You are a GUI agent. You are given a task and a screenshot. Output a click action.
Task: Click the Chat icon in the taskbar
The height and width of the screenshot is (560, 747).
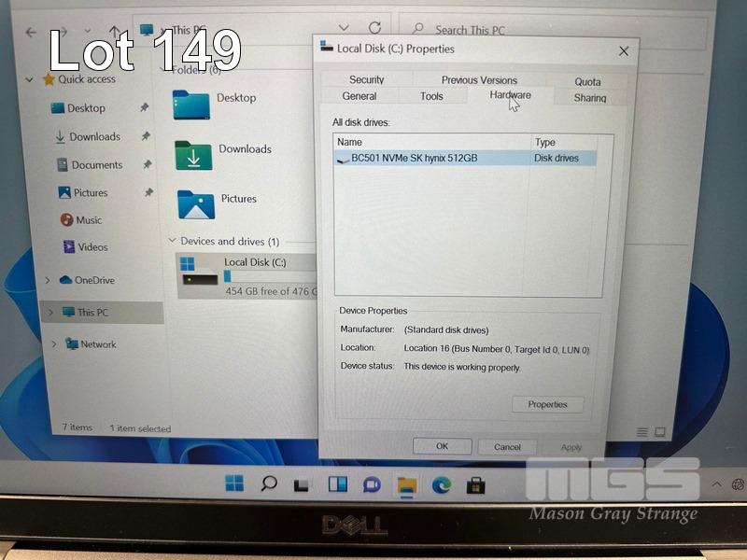coord(372,484)
